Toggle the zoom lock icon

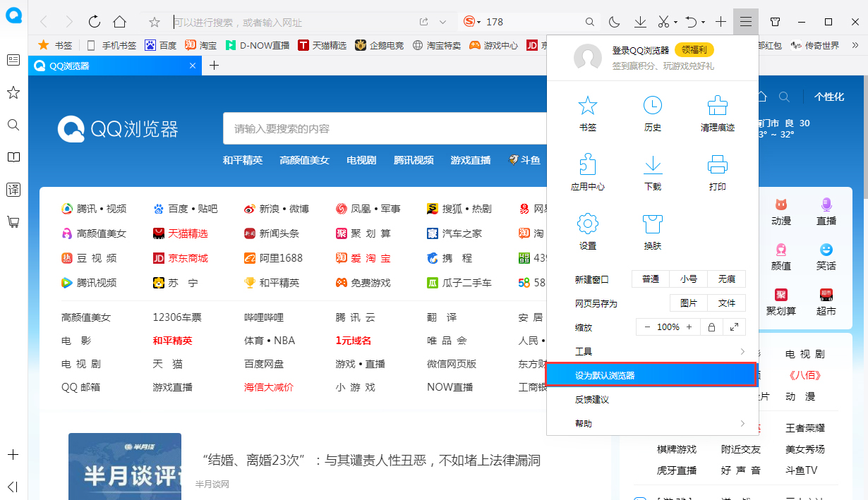click(x=711, y=327)
